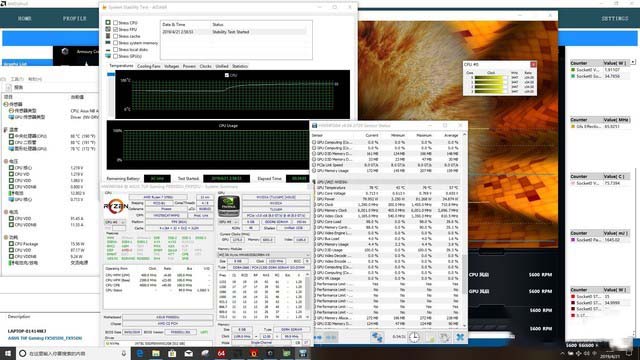Click the left navigation arrows in HWiNFO toolbar
Viewport: 640px width, 360px height.
click(319, 338)
